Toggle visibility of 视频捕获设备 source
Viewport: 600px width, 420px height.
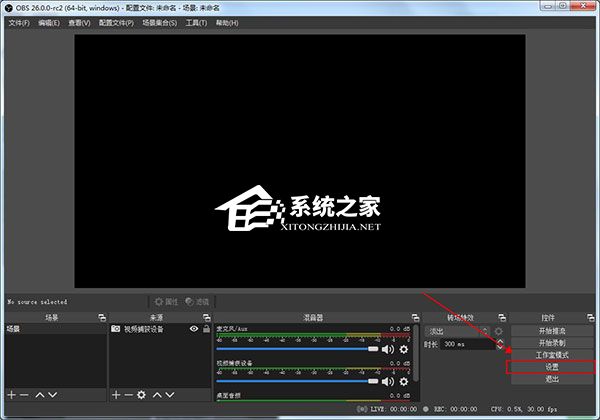(x=194, y=329)
